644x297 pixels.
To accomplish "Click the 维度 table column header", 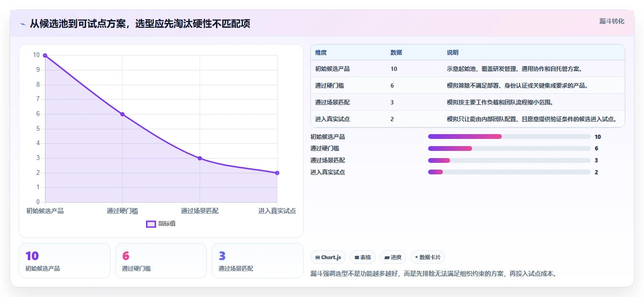I will click(x=321, y=53).
